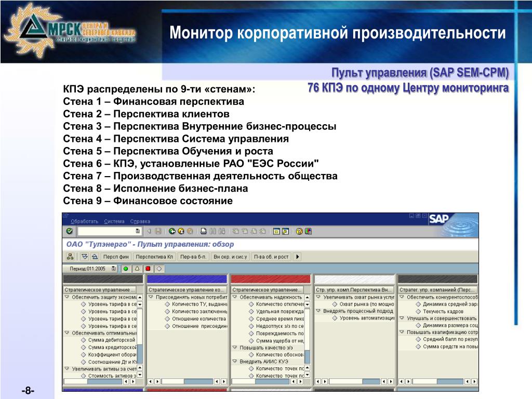Image resolution: width=532 pixels, height=399 pixels.
Task: Open the Справка menu
Action: pyautogui.click(x=140, y=221)
